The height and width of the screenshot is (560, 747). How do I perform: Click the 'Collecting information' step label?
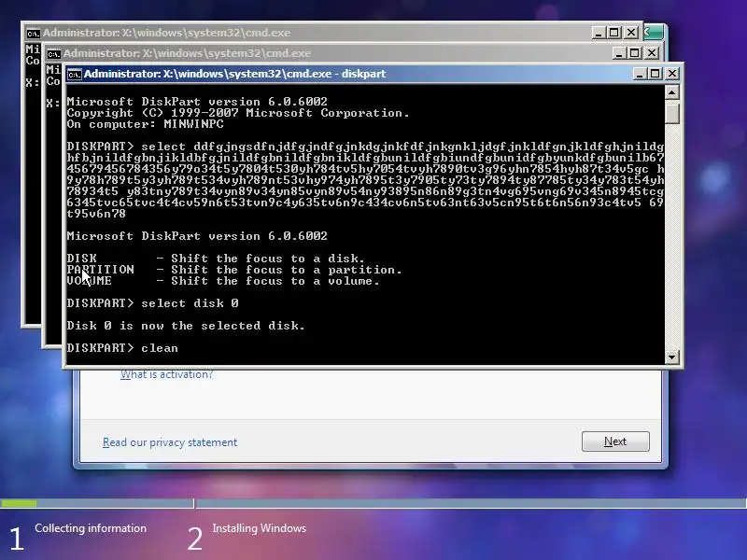(x=91, y=528)
